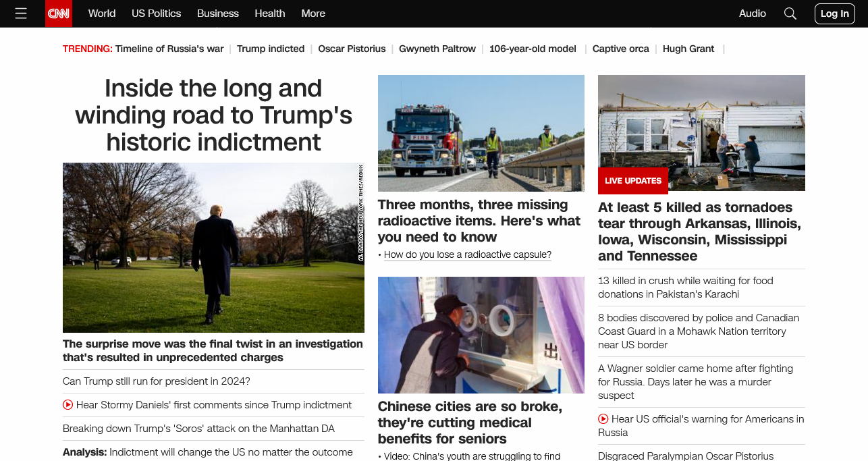Open the LIVE UPDATES badge
Screen dimensions: 868x461
point(633,181)
